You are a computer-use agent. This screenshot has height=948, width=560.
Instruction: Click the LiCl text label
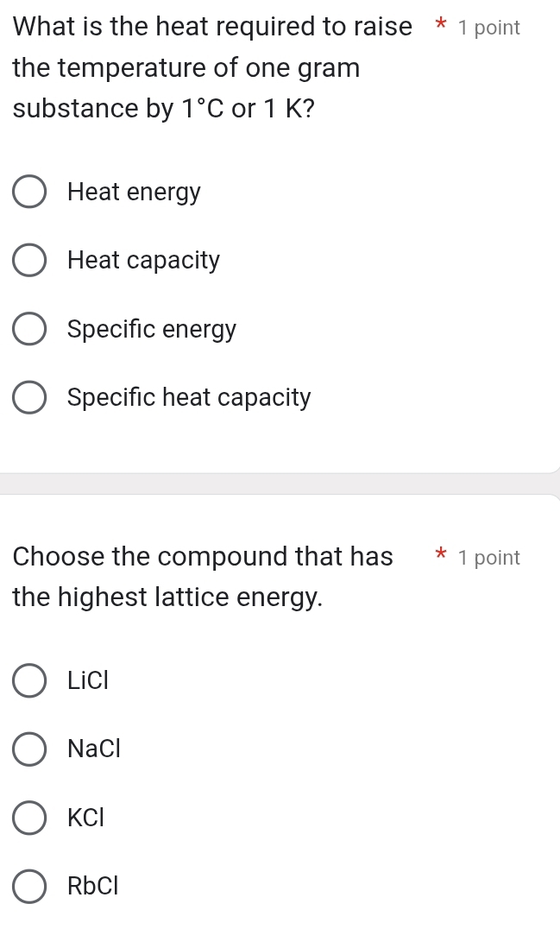(87, 680)
